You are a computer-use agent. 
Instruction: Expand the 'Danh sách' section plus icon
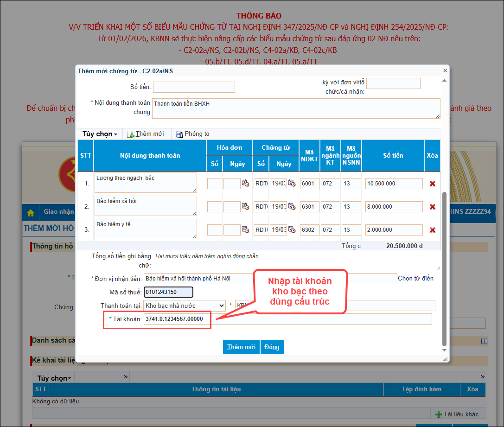click(484, 341)
